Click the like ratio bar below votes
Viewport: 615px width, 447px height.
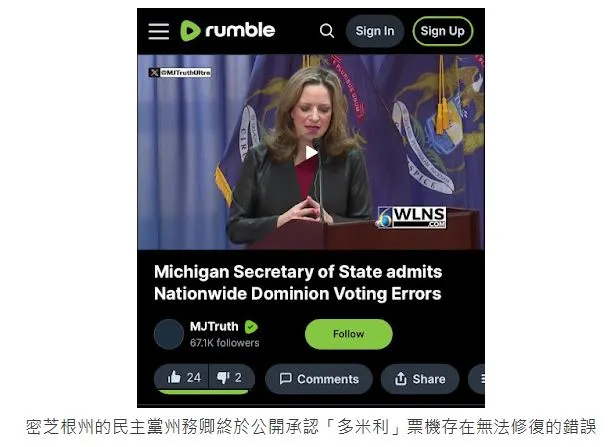(x=204, y=392)
